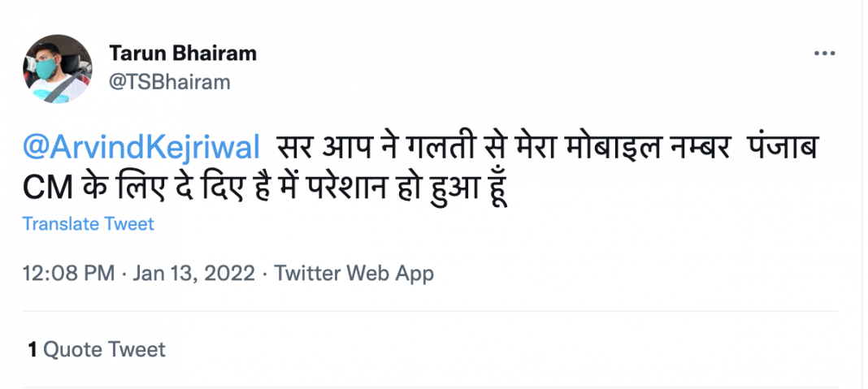Open the three-dot more options menu
The image size is (868, 389).
click(824, 53)
